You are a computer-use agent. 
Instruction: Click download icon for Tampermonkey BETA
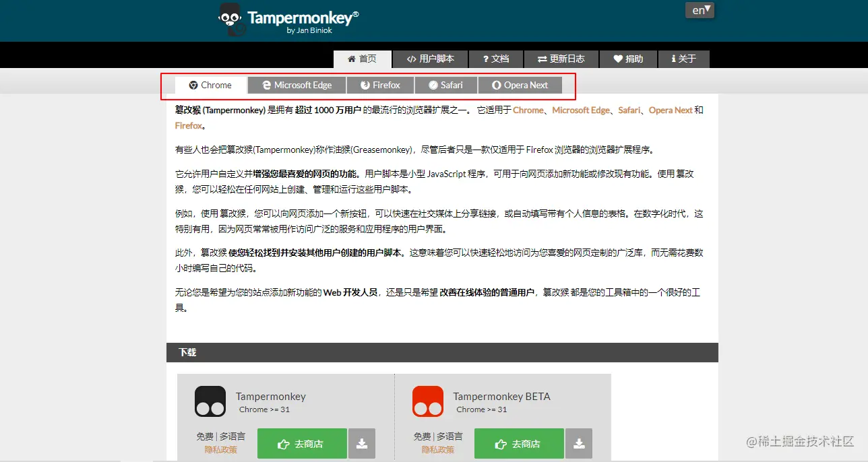[x=579, y=443]
